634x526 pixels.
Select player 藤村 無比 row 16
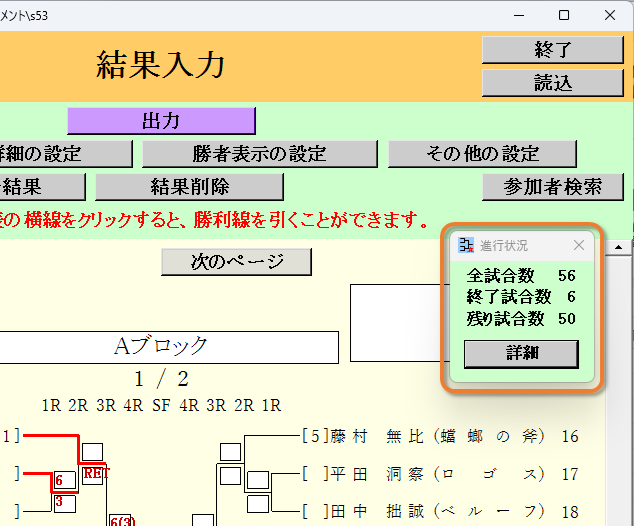(x=441, y=436)
